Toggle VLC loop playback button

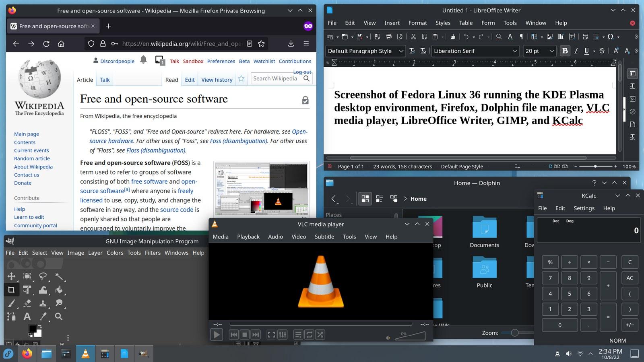(309, 335)
